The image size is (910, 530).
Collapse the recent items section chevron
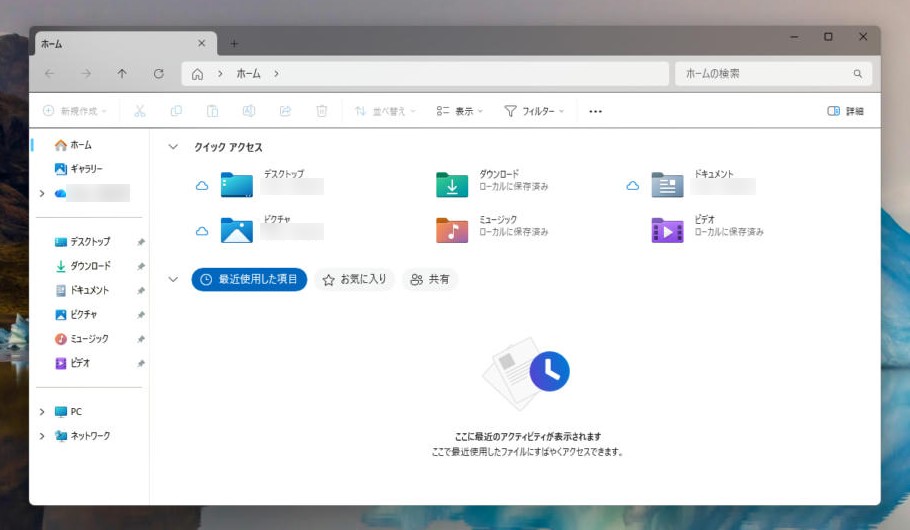coord(173,279)
